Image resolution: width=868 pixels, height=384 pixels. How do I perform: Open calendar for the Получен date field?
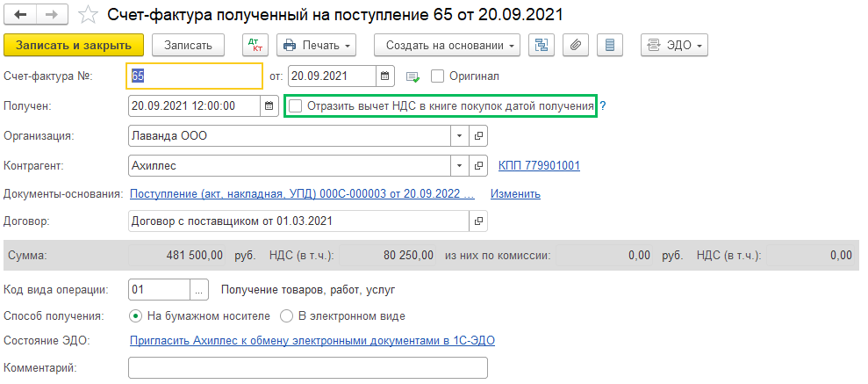pyautogui.click(x=269, y=105)
